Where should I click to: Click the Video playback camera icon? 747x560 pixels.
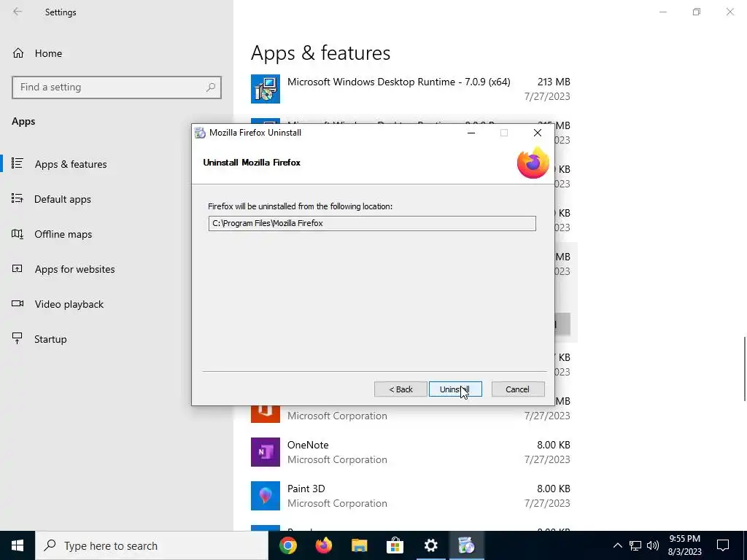tap(18, 303)
